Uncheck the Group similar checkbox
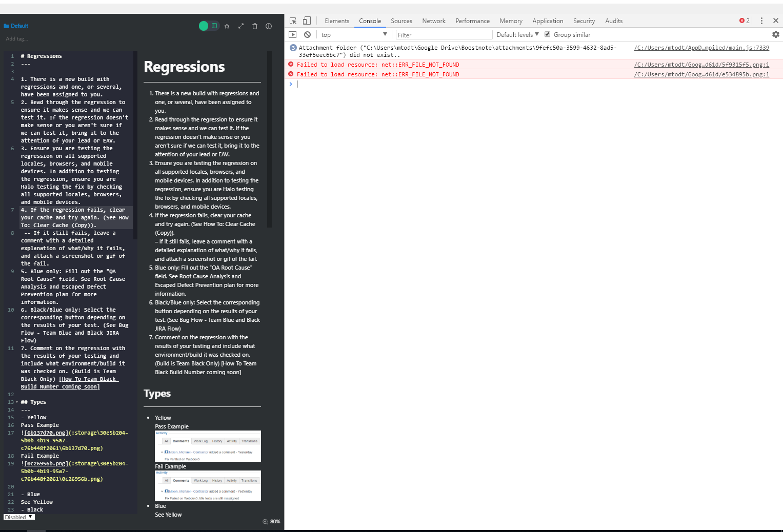The width and height of the screenshot is (783, 532). pos(547,34)
